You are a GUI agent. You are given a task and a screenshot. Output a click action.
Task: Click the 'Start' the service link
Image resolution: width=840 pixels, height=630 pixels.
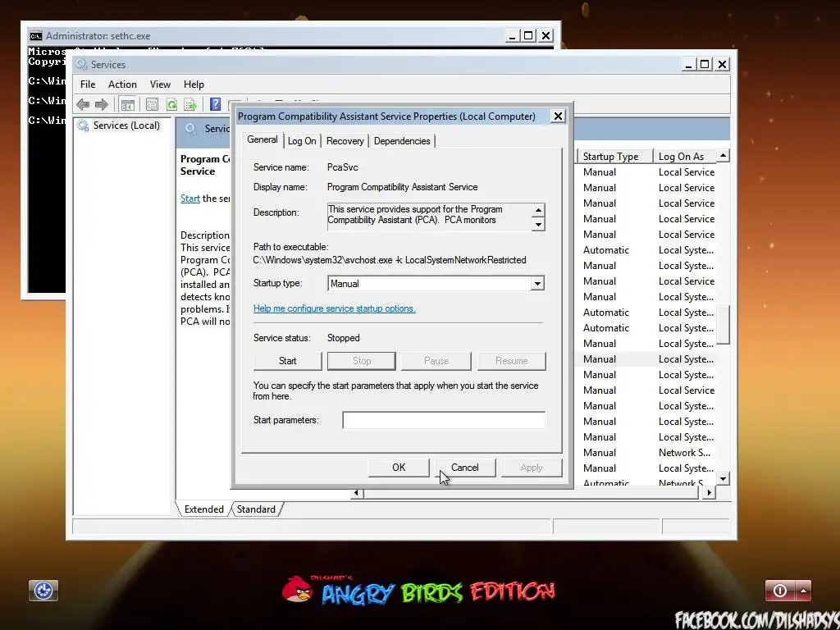190,199
